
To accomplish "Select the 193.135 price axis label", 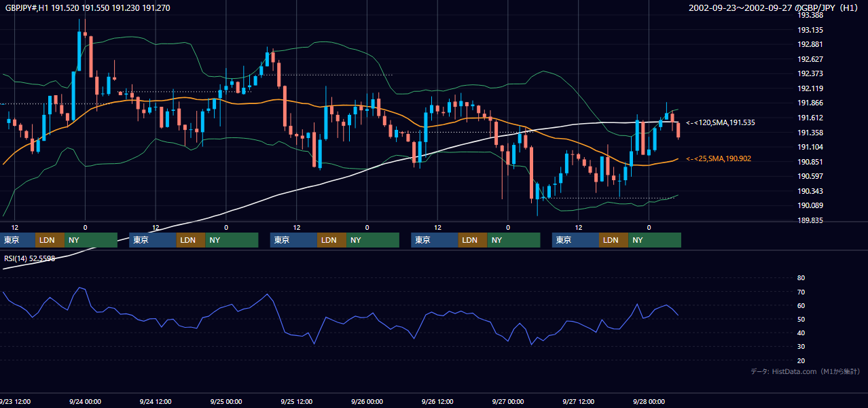I will click(810, 30).
